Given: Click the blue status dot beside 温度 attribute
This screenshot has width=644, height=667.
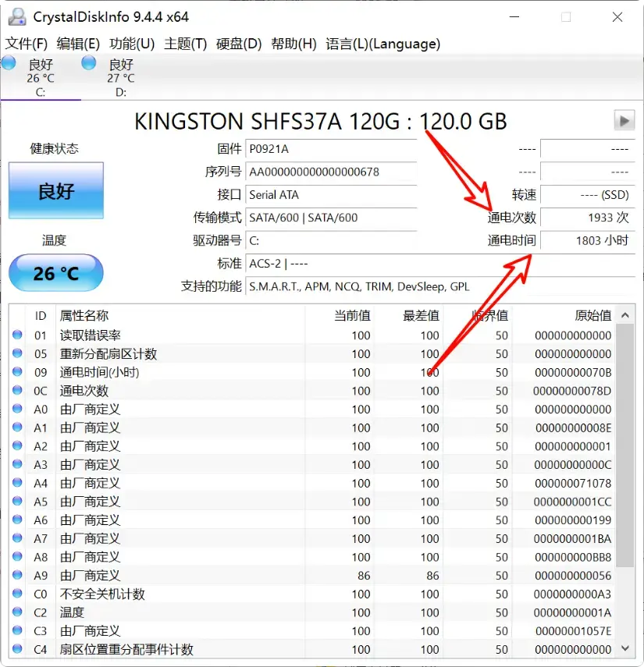Looking at the screenshot, I should pyautogui.click(x=17, y=612).
